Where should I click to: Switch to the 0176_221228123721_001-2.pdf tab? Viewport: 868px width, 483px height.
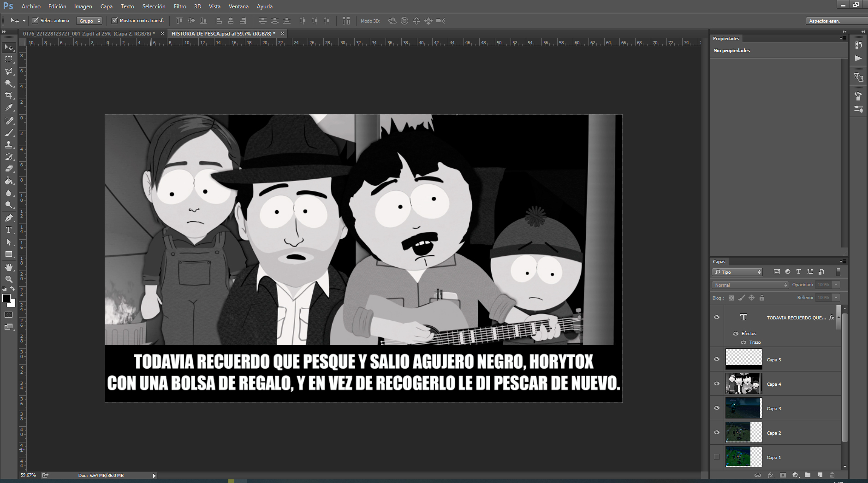pyautogui.click(x=89, y=34)
